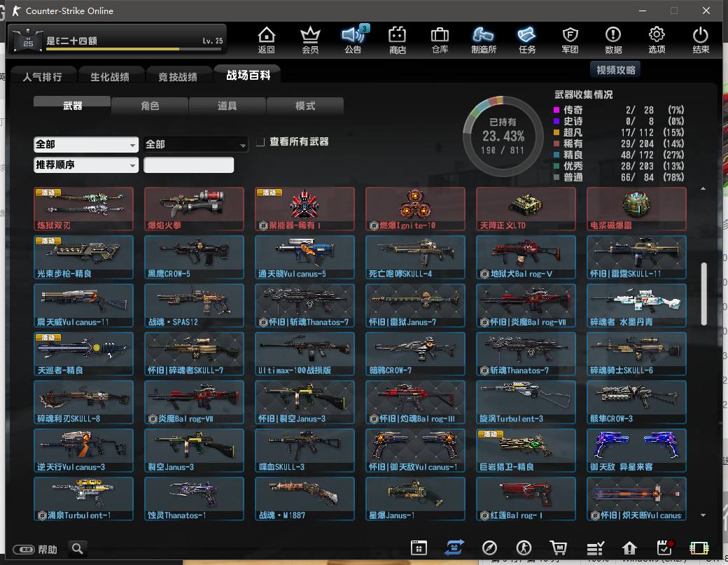Open the 仓库 inventory icon
Image resolution: width=728 pixels, height=565 pixels.
pyautogui.click(x=440, y=39)
